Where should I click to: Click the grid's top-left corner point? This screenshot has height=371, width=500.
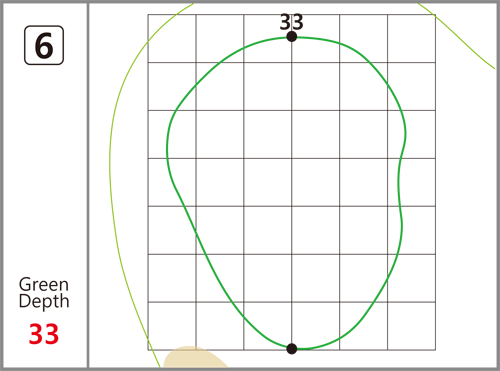click(x=148, y=15)
